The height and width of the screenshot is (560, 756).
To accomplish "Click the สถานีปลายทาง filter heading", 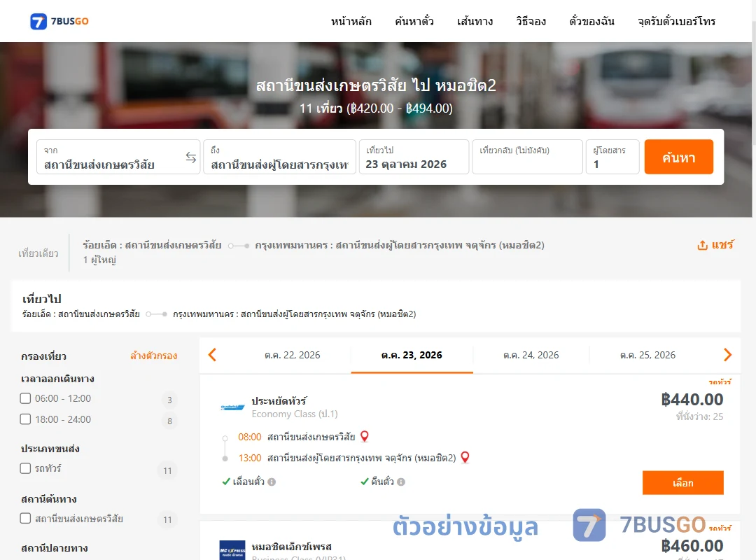I will pyautogui.click(x=54, y=548).
